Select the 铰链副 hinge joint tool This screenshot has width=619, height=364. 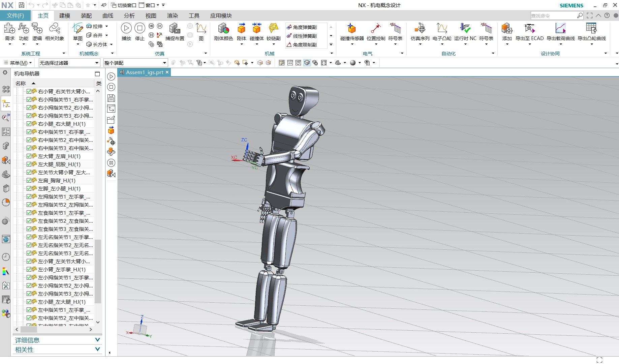(x=274, y=28)
